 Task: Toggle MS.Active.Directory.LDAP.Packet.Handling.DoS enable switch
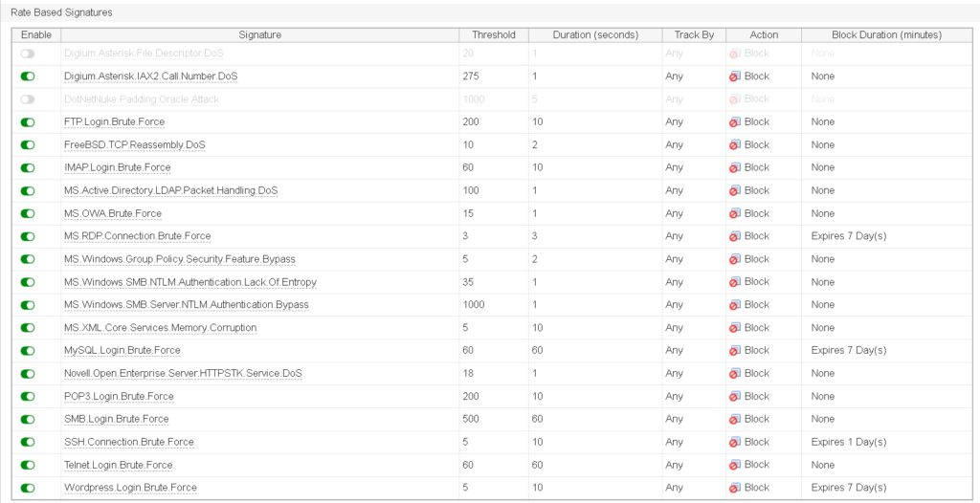pos(28,190)
